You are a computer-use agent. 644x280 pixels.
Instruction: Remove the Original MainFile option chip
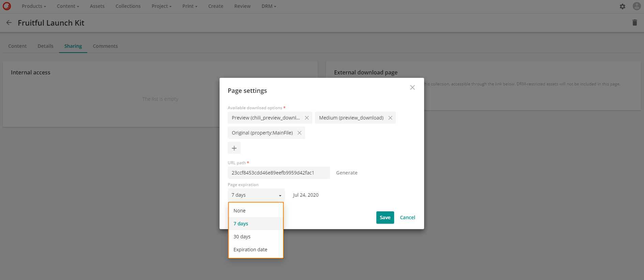pos(299,133)
